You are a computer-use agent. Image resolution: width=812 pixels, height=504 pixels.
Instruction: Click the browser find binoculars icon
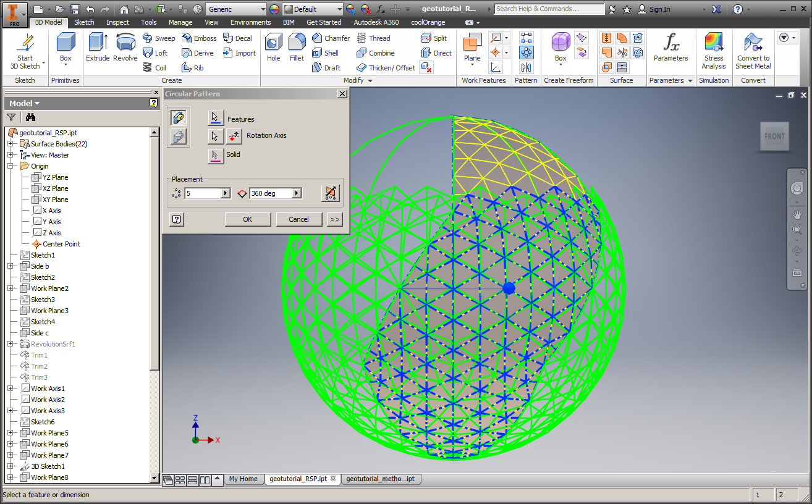tap(30, 117)
